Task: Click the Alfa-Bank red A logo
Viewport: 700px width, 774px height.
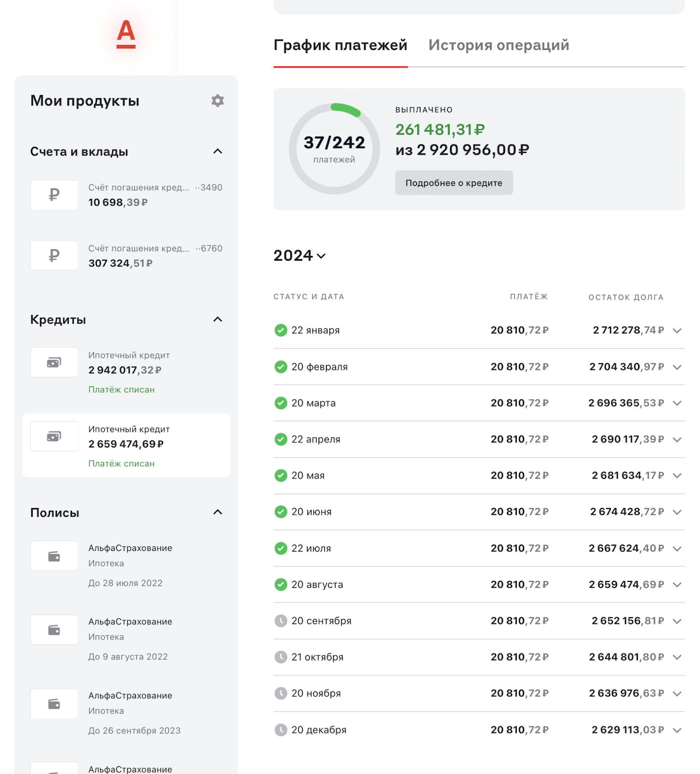Action: pyautogui.click(x=126, y=34)
